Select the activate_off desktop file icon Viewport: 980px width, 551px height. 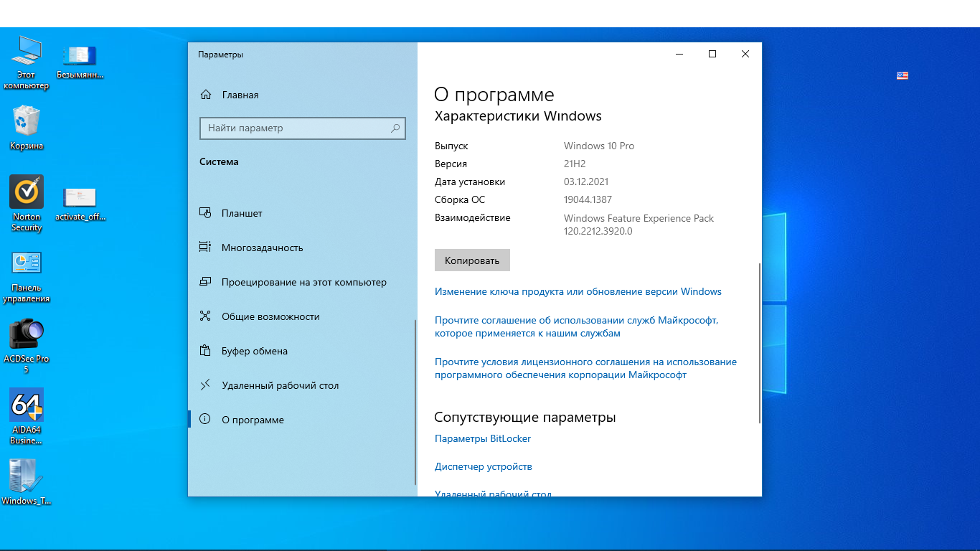point(80,197)
